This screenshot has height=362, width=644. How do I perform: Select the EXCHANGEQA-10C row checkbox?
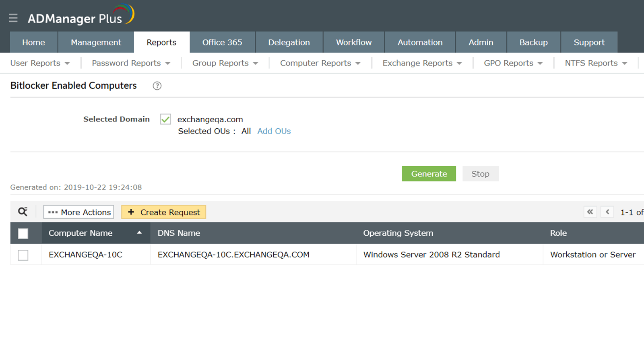23,255
